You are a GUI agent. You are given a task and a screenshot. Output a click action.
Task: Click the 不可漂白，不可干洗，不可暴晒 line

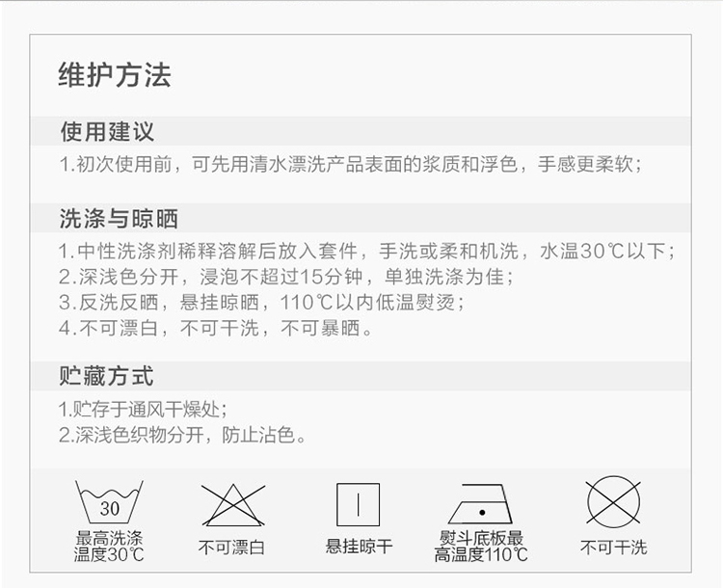(215, 329)
